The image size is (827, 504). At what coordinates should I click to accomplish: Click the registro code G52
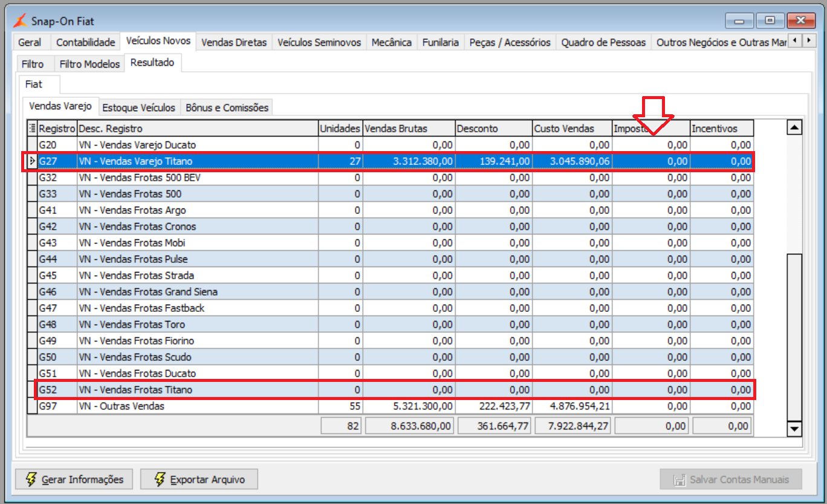[48, 390]
